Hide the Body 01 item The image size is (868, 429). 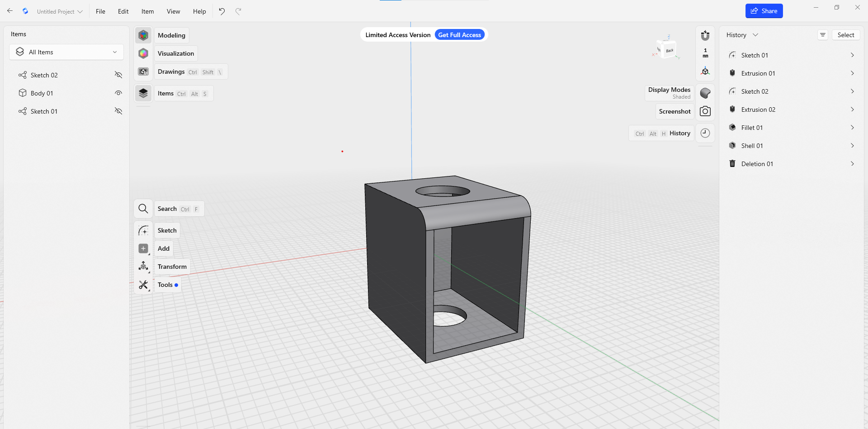(118, 93)
